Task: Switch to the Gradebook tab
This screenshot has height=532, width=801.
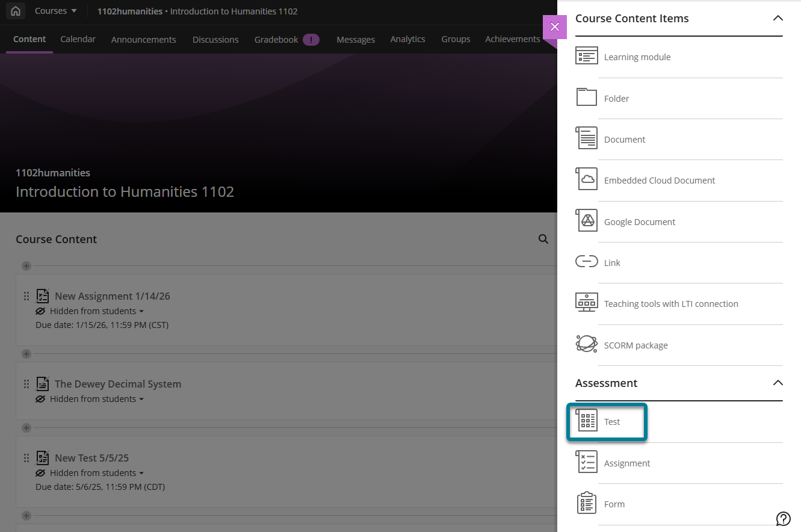Action: tap(276, 39)
